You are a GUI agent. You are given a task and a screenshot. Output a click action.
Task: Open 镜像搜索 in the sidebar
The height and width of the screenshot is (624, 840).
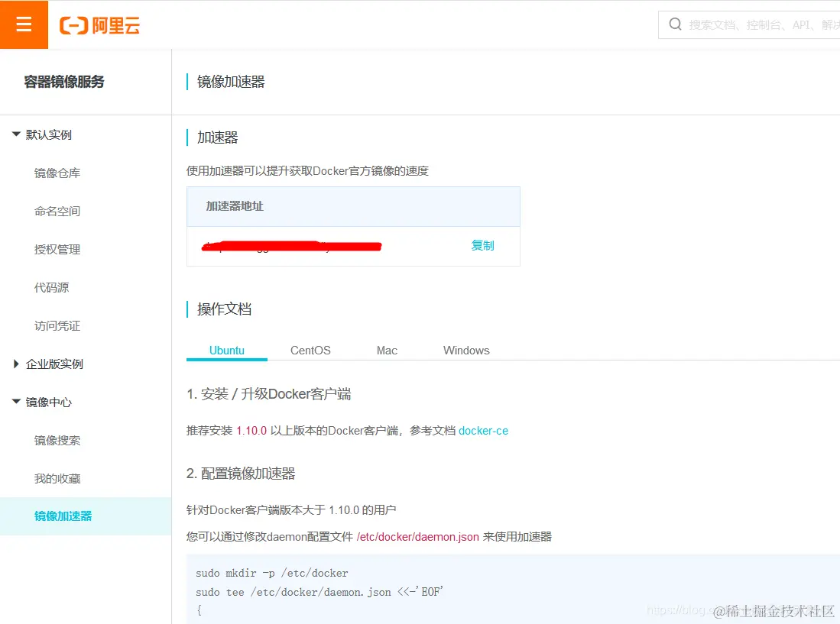click(x=57, y=441)
